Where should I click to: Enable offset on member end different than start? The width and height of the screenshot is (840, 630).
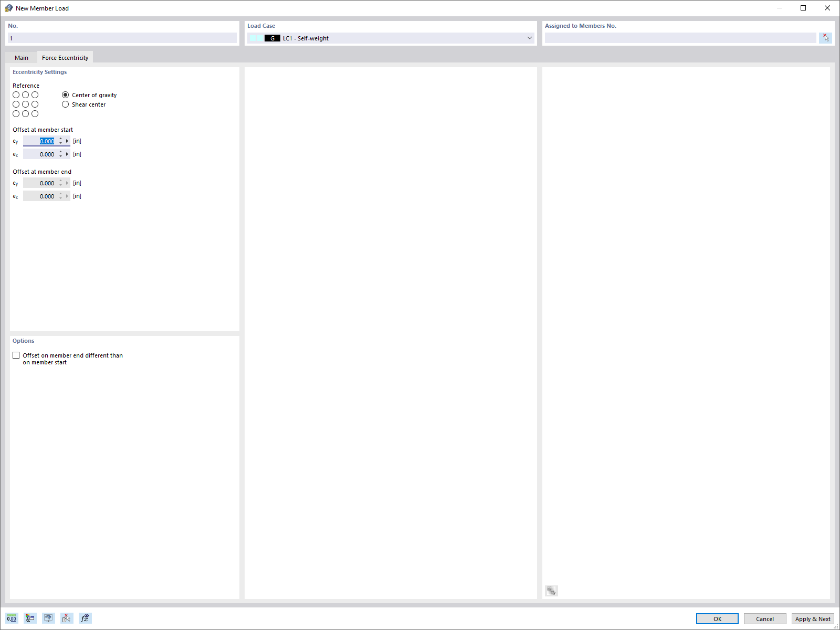16,355
